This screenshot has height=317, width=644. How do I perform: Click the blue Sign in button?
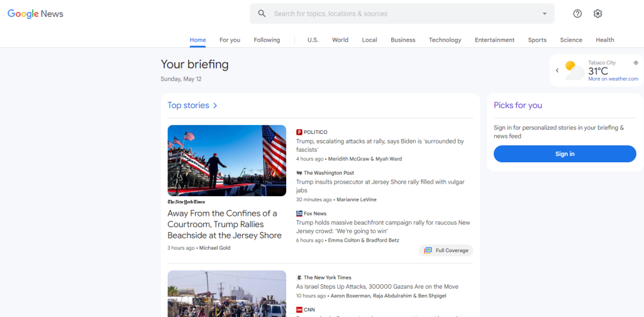tap(565, 154)
